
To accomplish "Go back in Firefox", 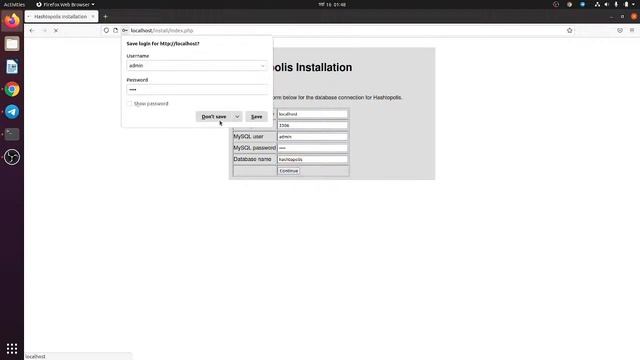I will 32,31.
